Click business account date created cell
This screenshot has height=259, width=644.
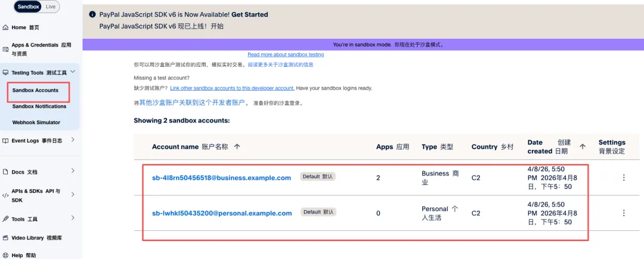(552, 178)
